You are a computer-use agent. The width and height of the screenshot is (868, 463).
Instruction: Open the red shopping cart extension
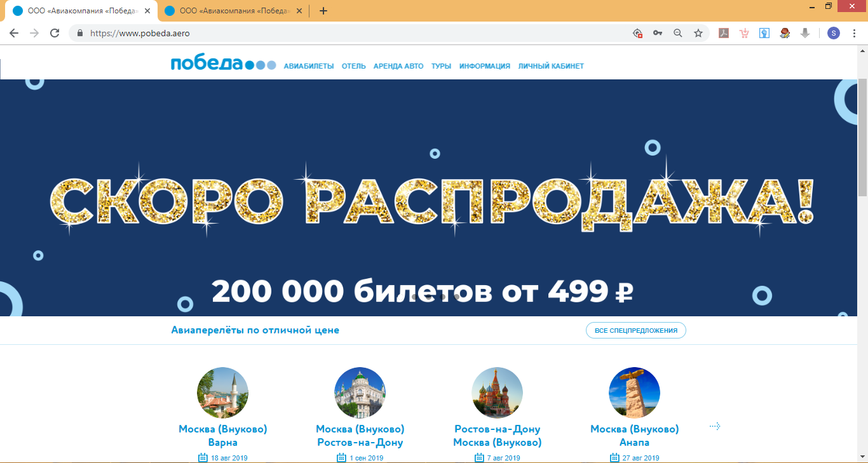[x=744, y=33]
